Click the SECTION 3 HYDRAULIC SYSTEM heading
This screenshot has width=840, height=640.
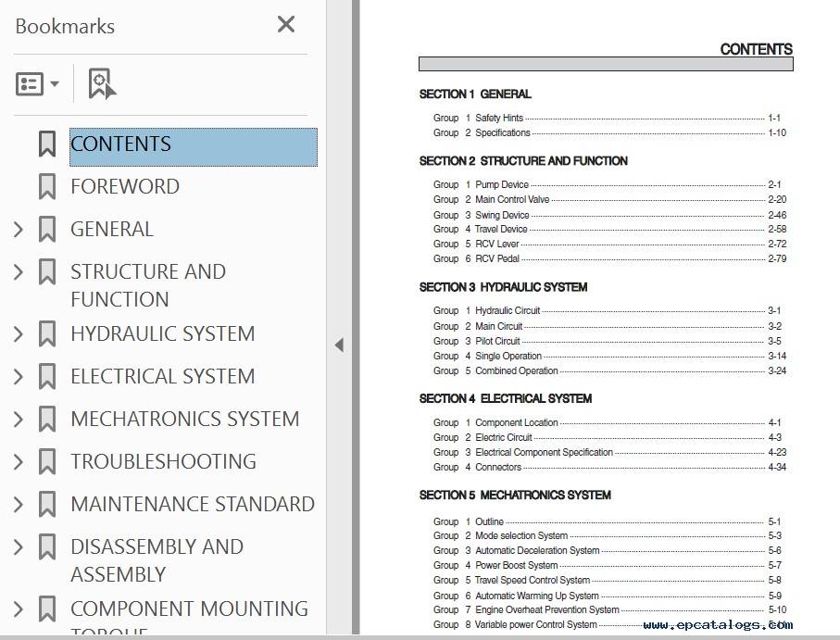point(504,288)
